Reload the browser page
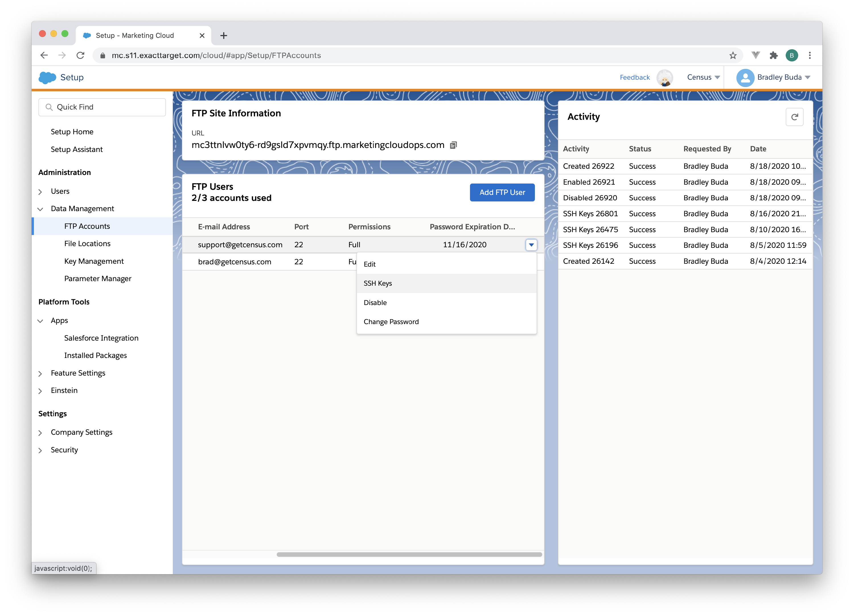Viewport: 854px width, 616px height. 80,56
